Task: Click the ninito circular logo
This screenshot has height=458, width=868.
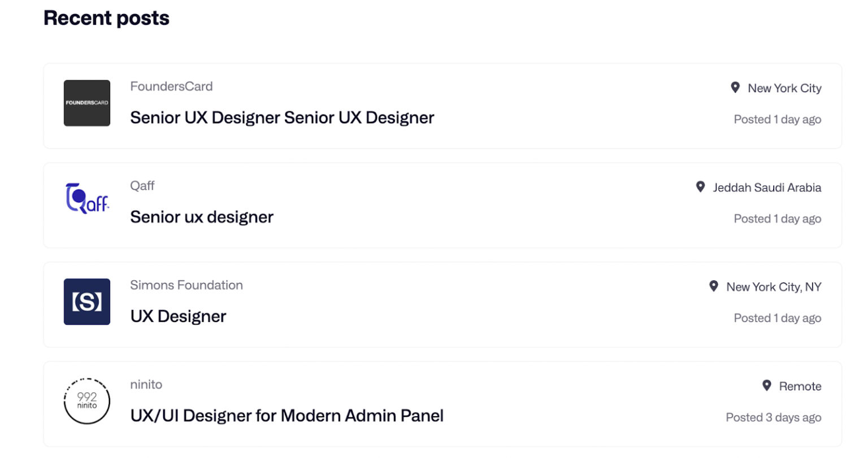Action: pos(86,401)
